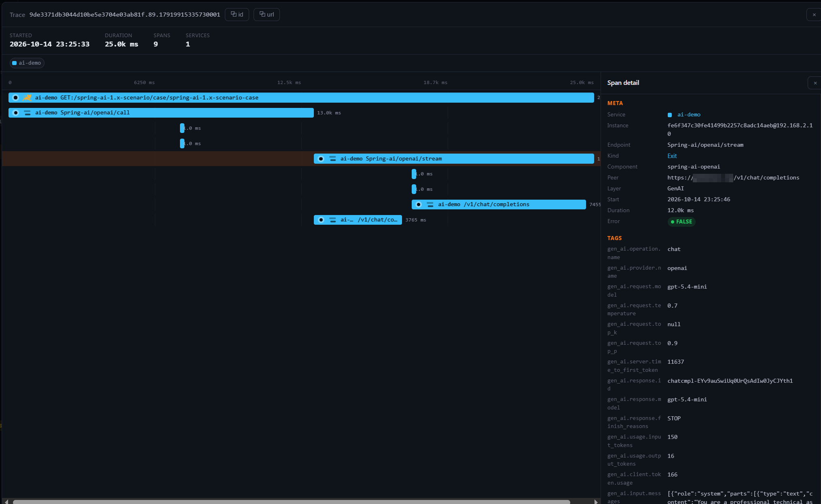Click the horizontal scrollbar right arrow
821x504 pixels.
point(596,502)
